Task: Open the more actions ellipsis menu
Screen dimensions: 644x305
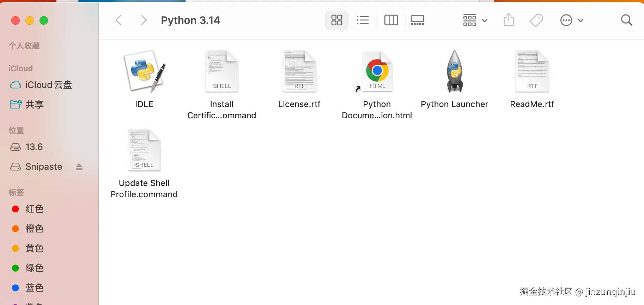Action: click(x=571, y=20)
